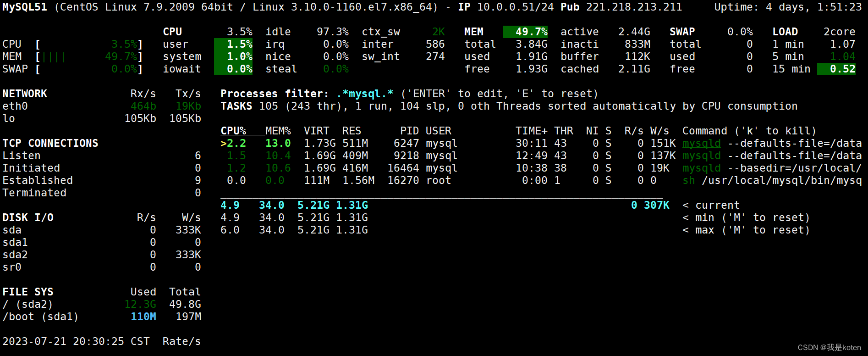The width and height of the screenshot is (868, 356).
Task: Click the CPU system value 1.0%
Action: coord(234,57)
